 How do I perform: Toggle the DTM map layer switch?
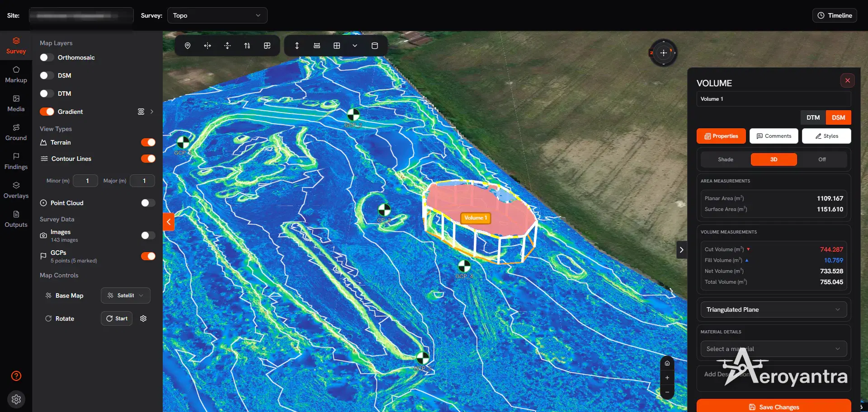47,94
